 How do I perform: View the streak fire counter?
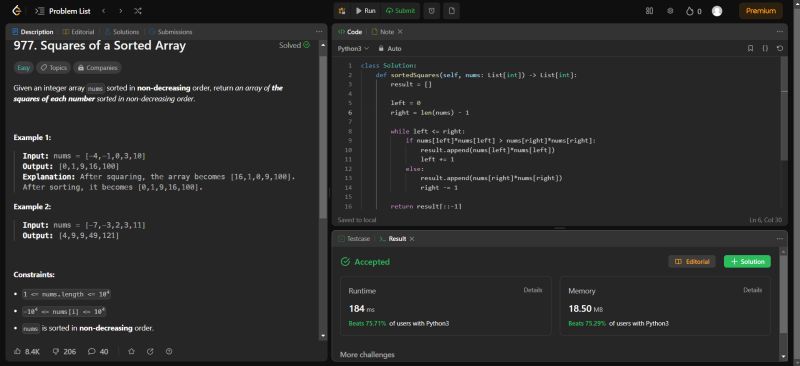[x=694, y=11]
